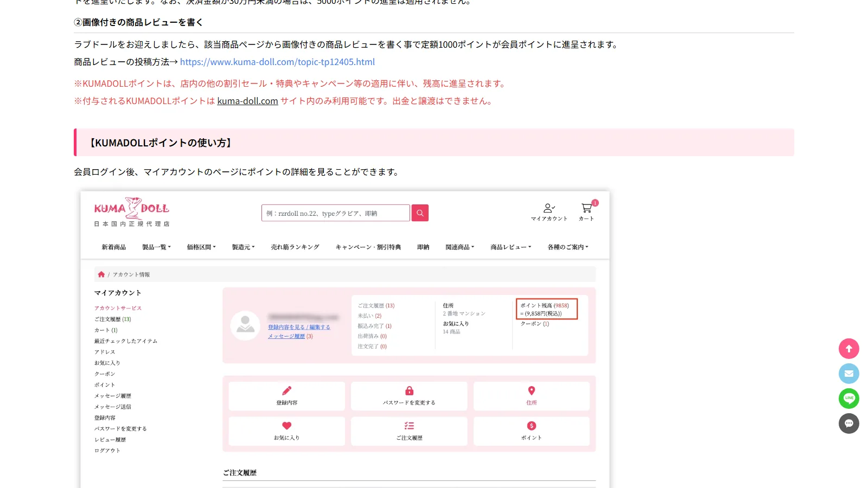Viewport: 868px width, 488px height.
Task: Click the heart icon tile for お気に入り
Action: 287,431
